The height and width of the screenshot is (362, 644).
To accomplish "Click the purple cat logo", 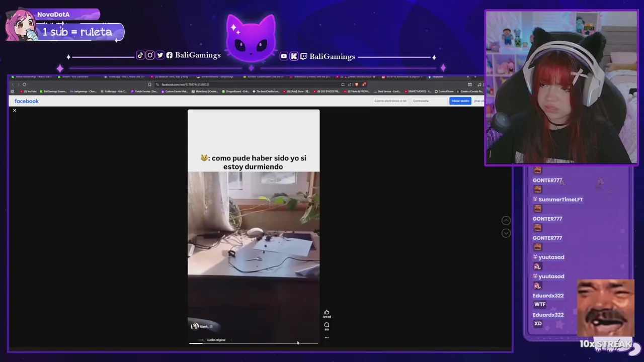I will pos(251,38).
